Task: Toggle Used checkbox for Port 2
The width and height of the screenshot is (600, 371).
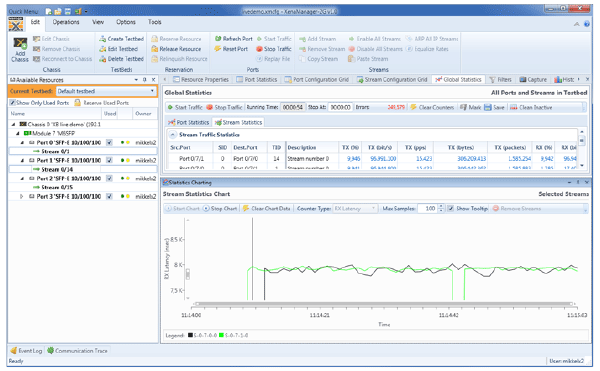Action: [x=109, y=178]
